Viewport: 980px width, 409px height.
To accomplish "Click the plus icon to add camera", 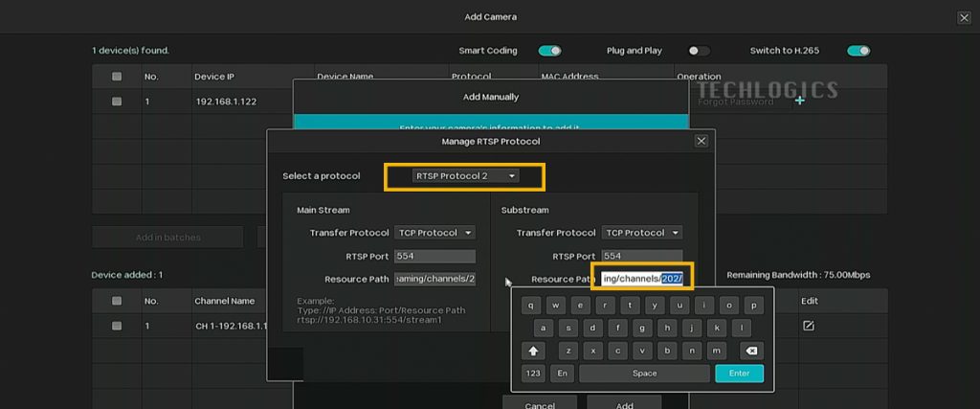I will (799, 101).
